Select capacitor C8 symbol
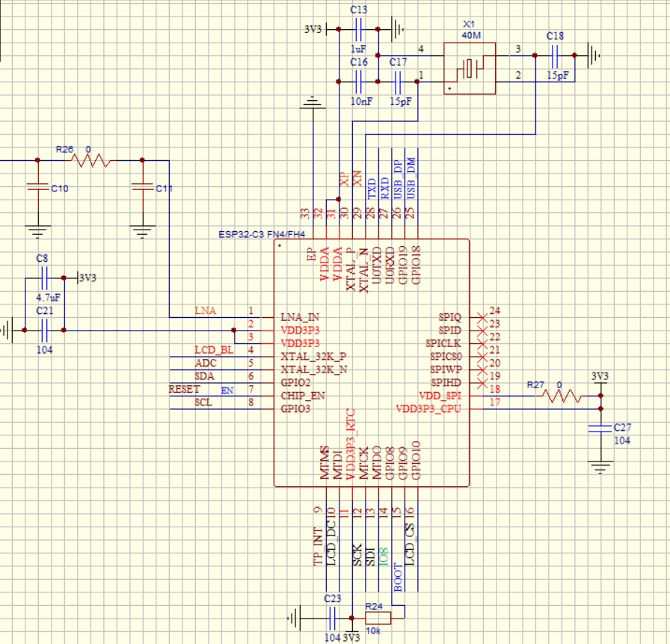Image resolution: width=670 pixels, height=644 pixels. pyautogui.click(x=44, y=278)
